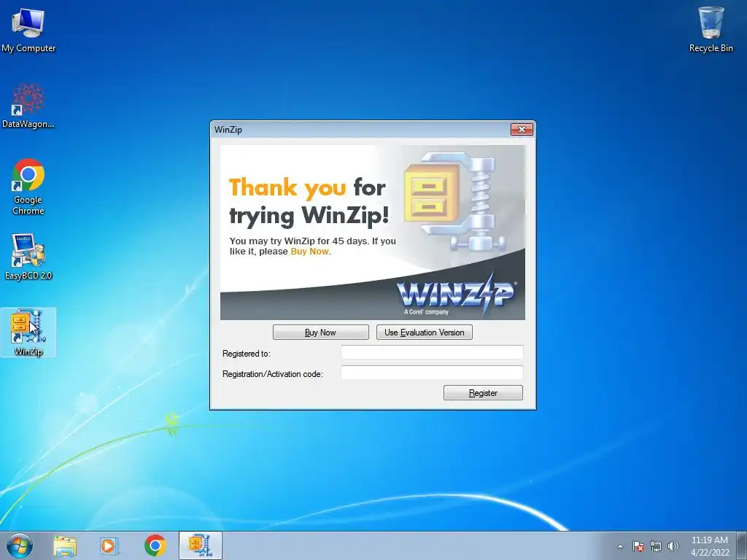
Task: Open Windows Explorer from the taskbar
Action: coord(65,546)
